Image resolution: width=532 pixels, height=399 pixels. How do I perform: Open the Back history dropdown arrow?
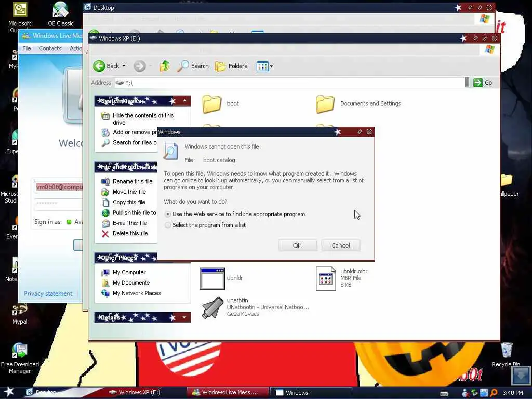pos(124,66)
